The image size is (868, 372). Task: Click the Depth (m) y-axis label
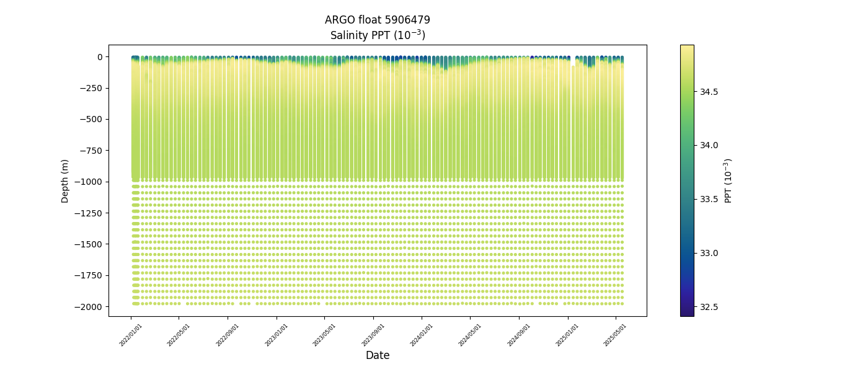click(65, 180)
